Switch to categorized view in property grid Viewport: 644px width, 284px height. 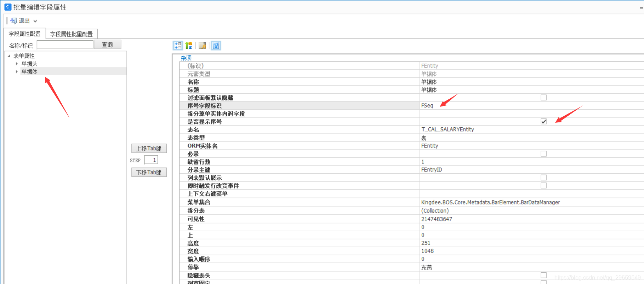click(178, 46)
